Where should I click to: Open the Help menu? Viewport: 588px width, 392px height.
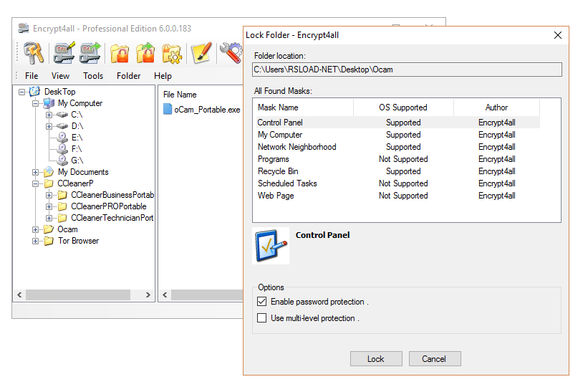163,76
